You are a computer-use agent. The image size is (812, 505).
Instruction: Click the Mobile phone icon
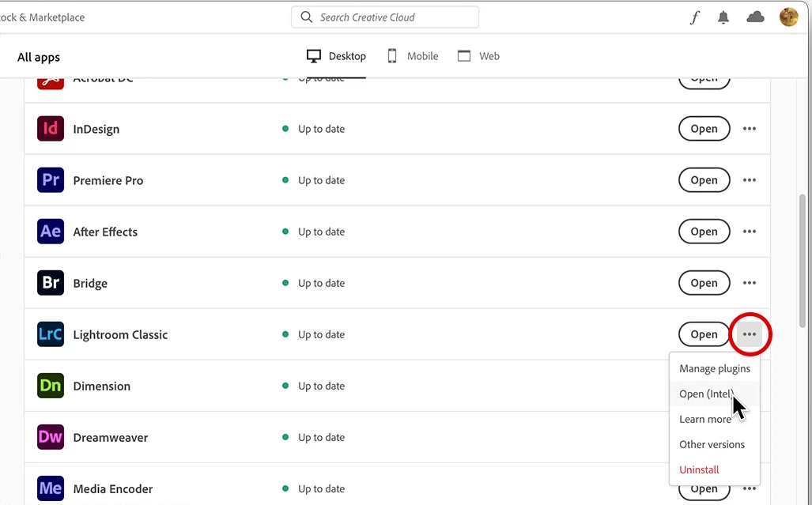[x=392, y=56]
